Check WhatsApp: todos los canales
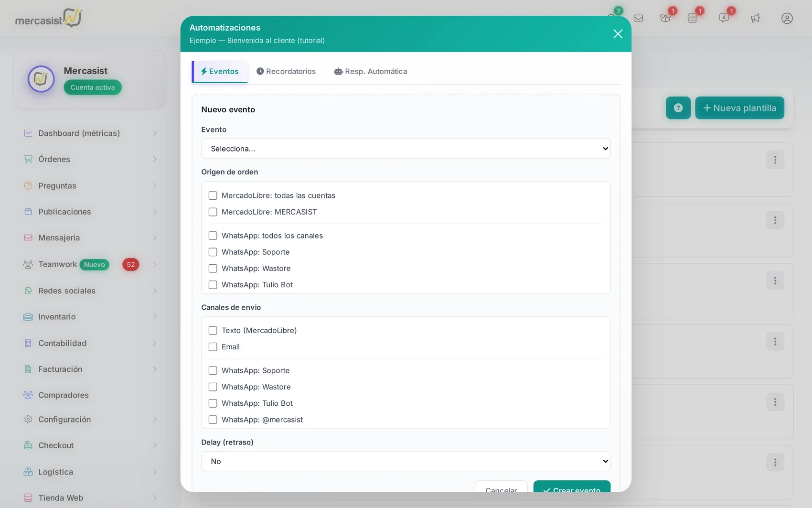812x508 pixels. 213,236
